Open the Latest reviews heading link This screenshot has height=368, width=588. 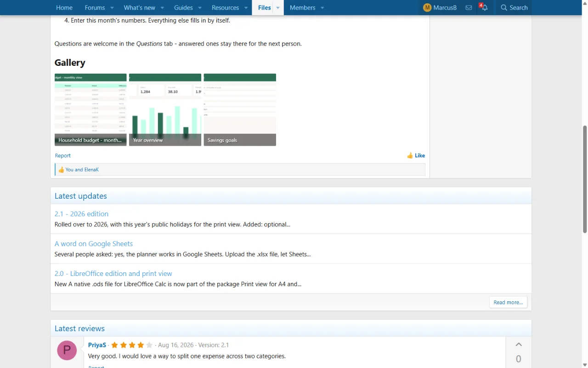click(x=79, y=328)
